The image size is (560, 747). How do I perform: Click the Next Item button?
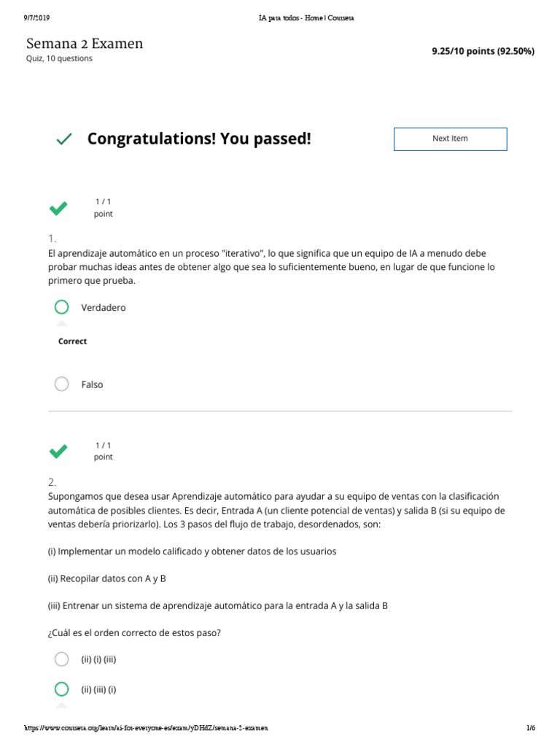450,139
